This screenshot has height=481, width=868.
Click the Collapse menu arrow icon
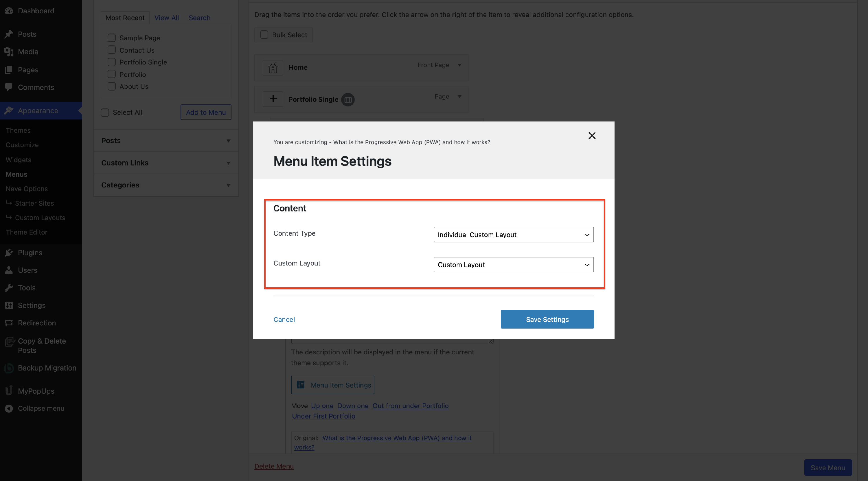9,408
